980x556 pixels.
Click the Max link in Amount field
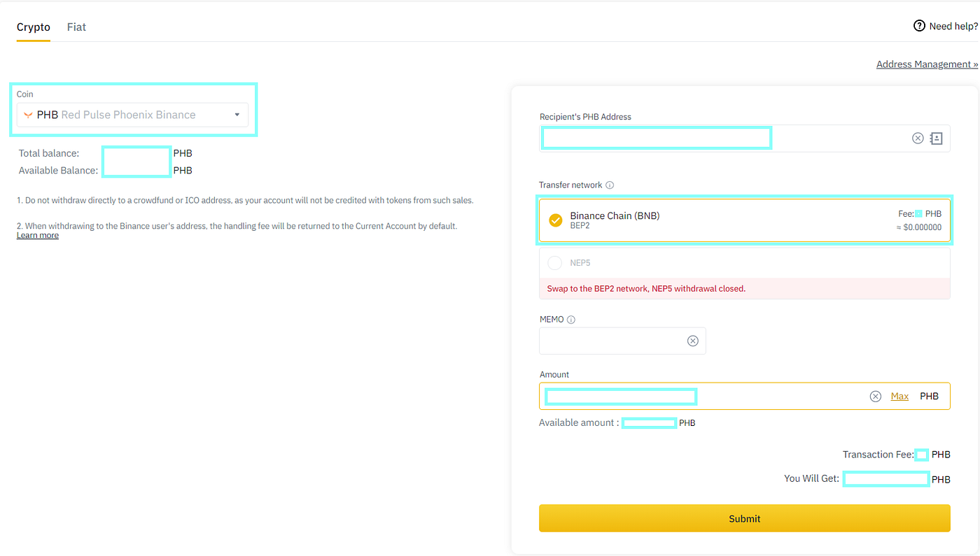pos(899,397)
